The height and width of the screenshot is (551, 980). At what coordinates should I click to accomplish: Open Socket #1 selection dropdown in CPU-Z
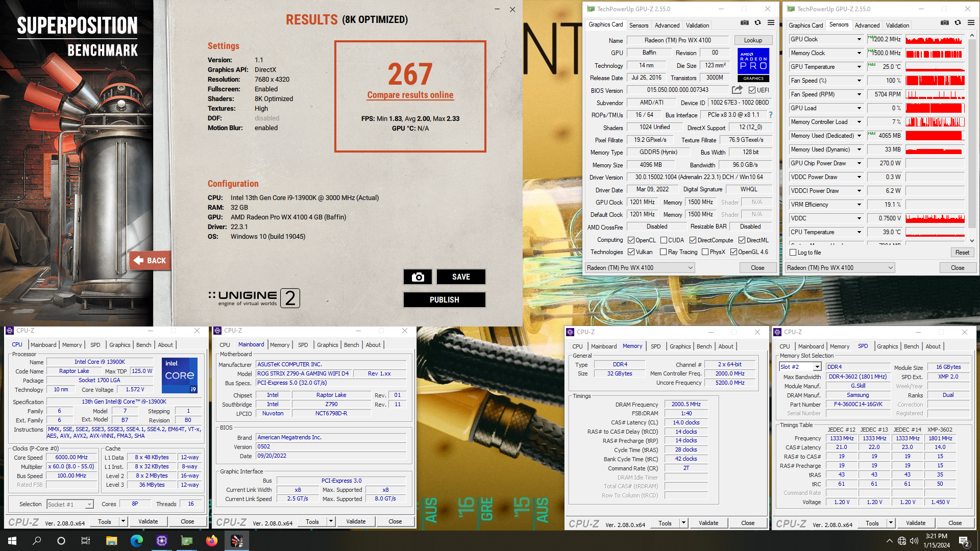click(x=89, y=504)
